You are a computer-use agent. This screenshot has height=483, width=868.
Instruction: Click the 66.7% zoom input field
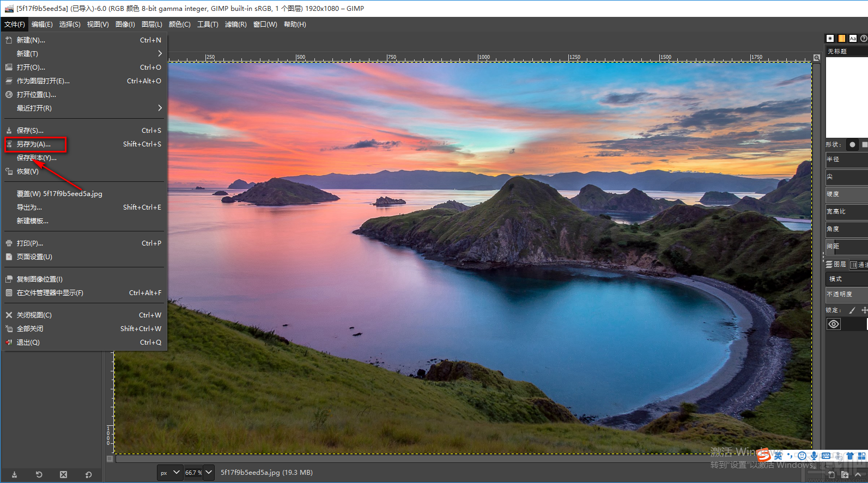[x=192, y=472]
